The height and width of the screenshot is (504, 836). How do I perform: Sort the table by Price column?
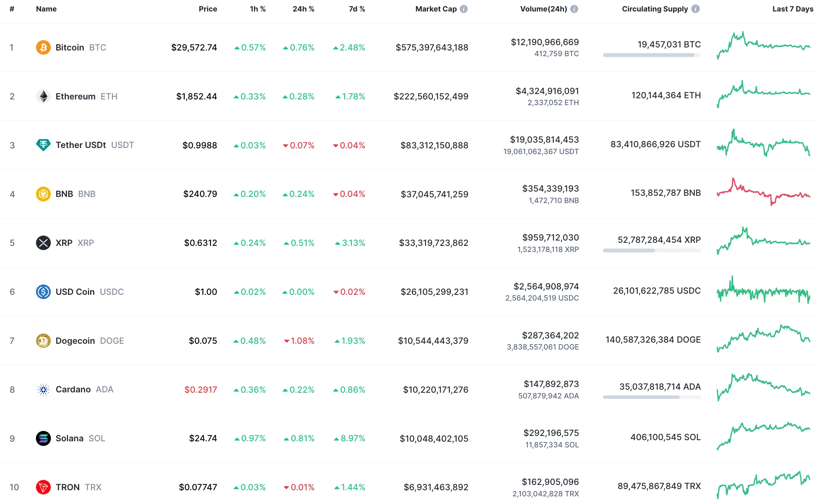tap(208, 9)
